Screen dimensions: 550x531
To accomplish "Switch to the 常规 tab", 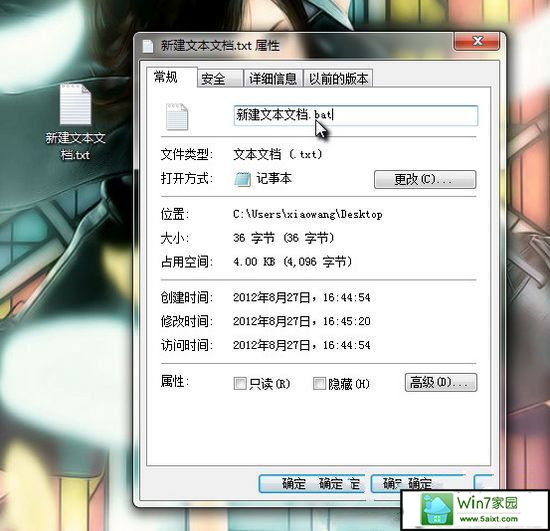I will 166,77.
